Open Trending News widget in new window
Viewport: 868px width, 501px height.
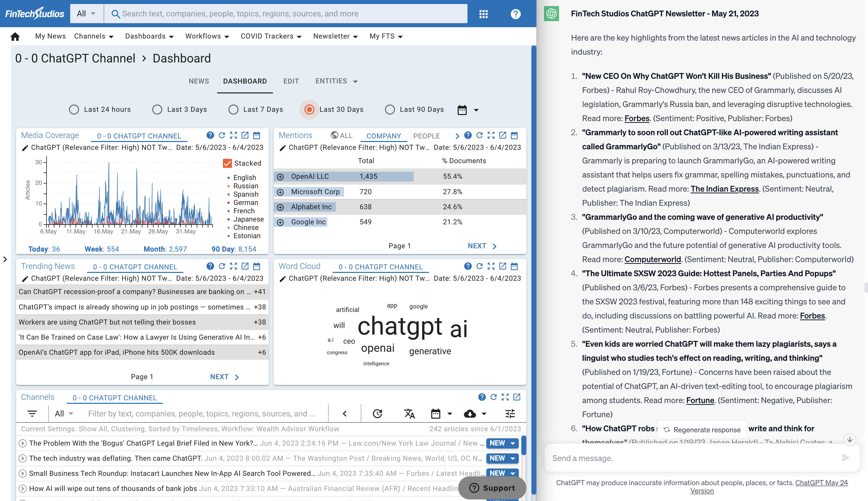[245, 266]
